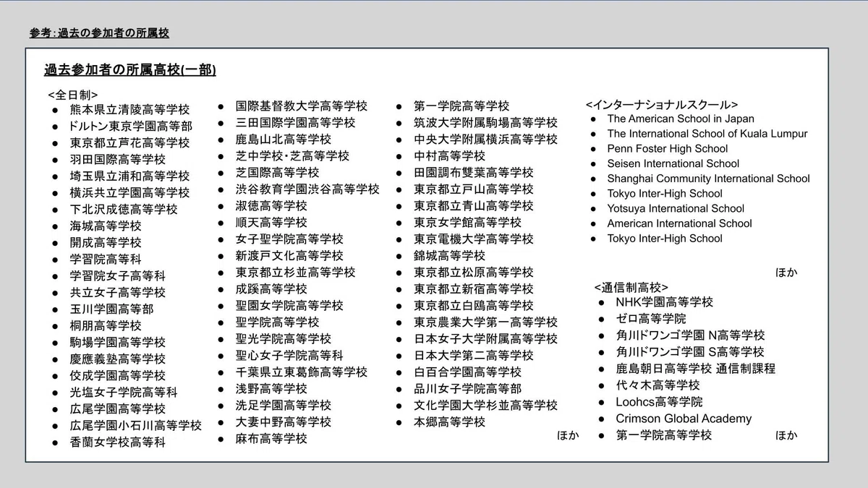The height and width of the screenshot is (488, 868).
Task: Click on 東京電機大学高等学校
Action: pos(474,239)
